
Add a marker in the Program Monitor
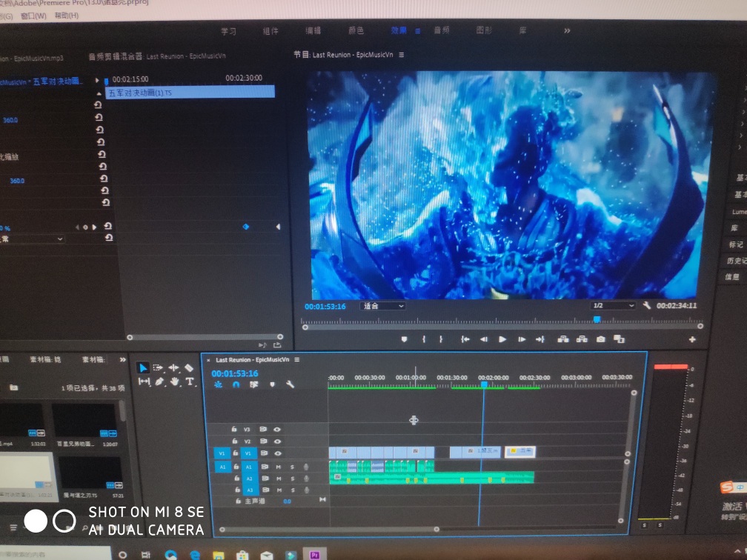click(404, 339)
